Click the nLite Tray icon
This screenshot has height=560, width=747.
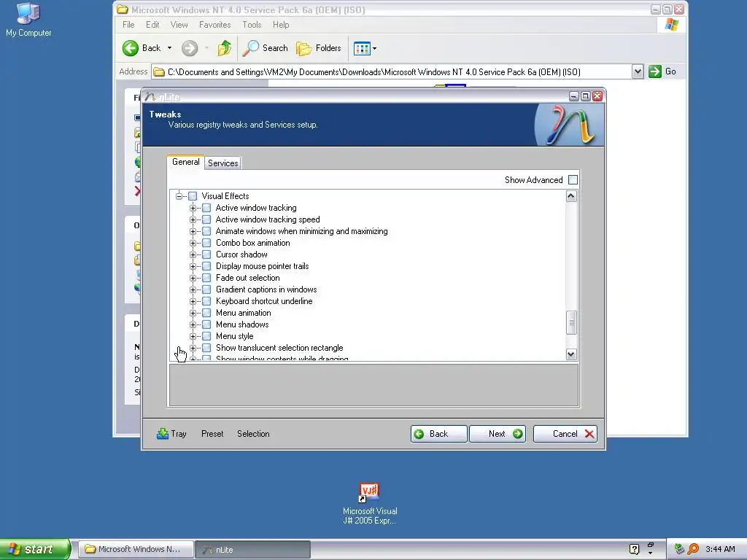163,434
